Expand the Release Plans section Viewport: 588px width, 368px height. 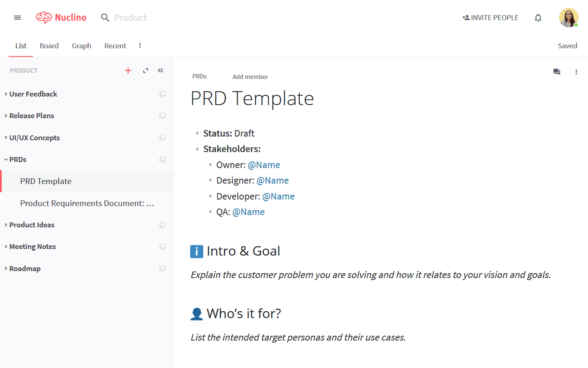click(5, 115)
